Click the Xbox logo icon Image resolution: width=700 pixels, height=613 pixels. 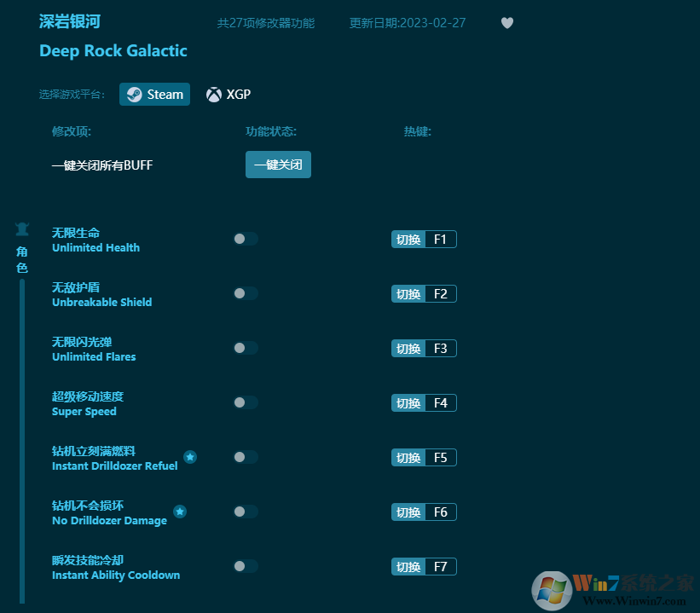tap(214, 95)
